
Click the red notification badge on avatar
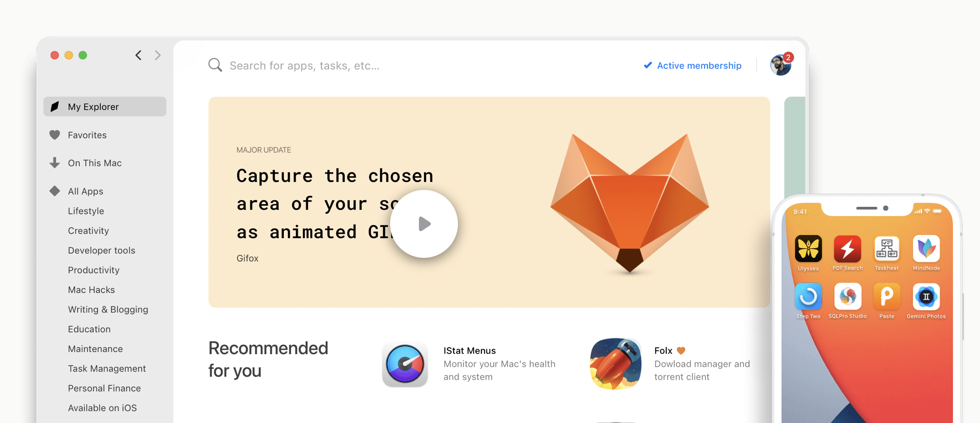[x=788, y=57]
